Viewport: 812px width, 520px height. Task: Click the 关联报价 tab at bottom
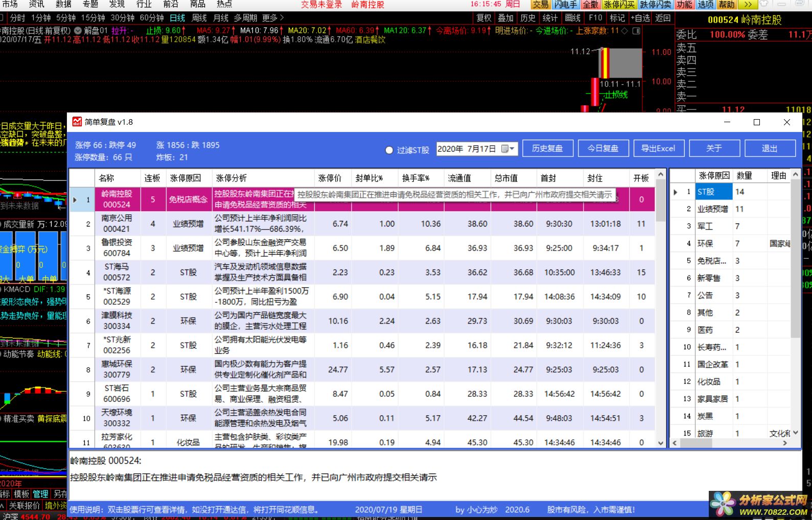click(x=24, y=506)
